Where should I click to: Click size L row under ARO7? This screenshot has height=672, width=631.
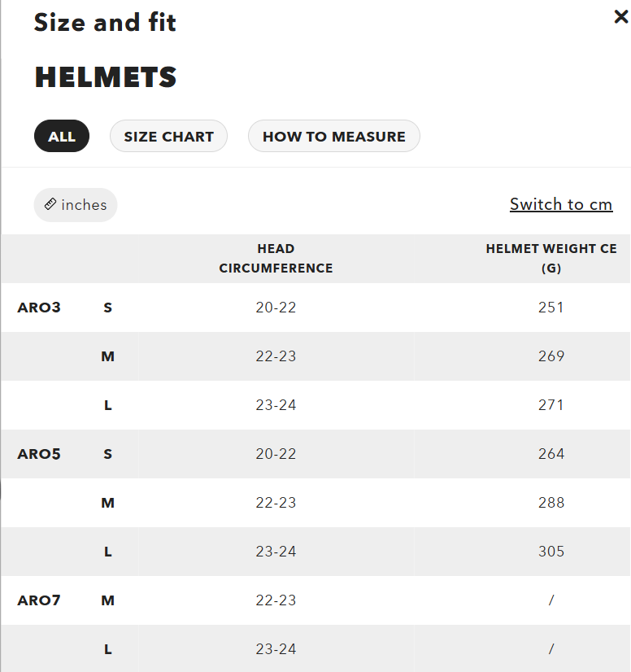point(107,649)
